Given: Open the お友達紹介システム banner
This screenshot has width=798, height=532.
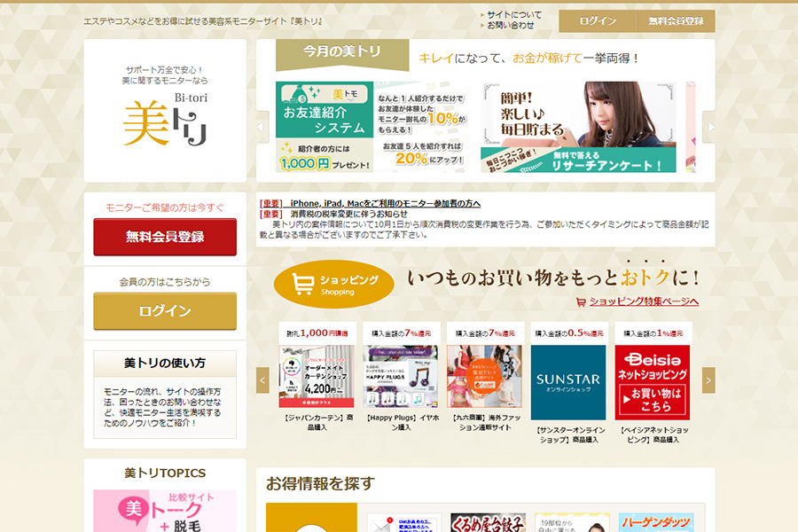Looking at the screenshot, I should pyautogui.click(x=372, y=127).
